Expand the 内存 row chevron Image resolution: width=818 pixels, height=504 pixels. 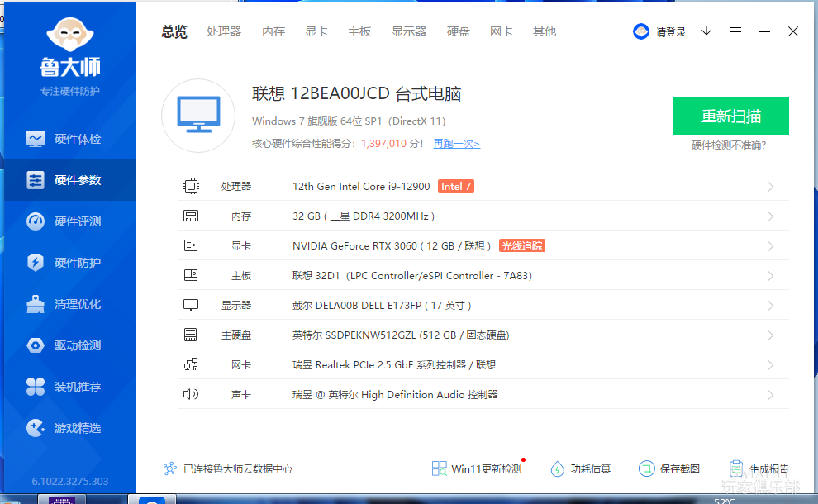[x=771, y=216]
